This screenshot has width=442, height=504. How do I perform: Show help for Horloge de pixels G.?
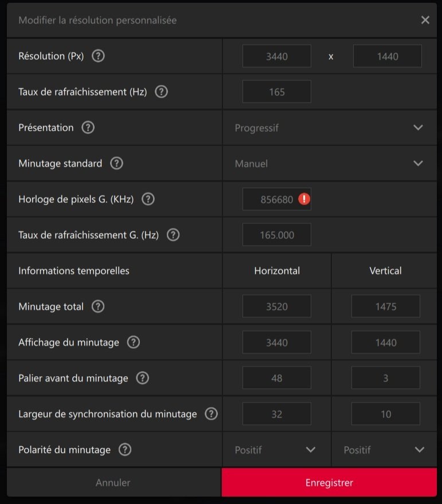coord(148,199)
